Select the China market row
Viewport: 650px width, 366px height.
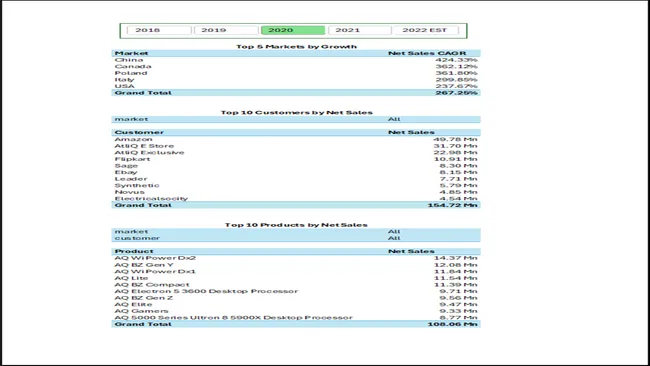click(296, 60)
